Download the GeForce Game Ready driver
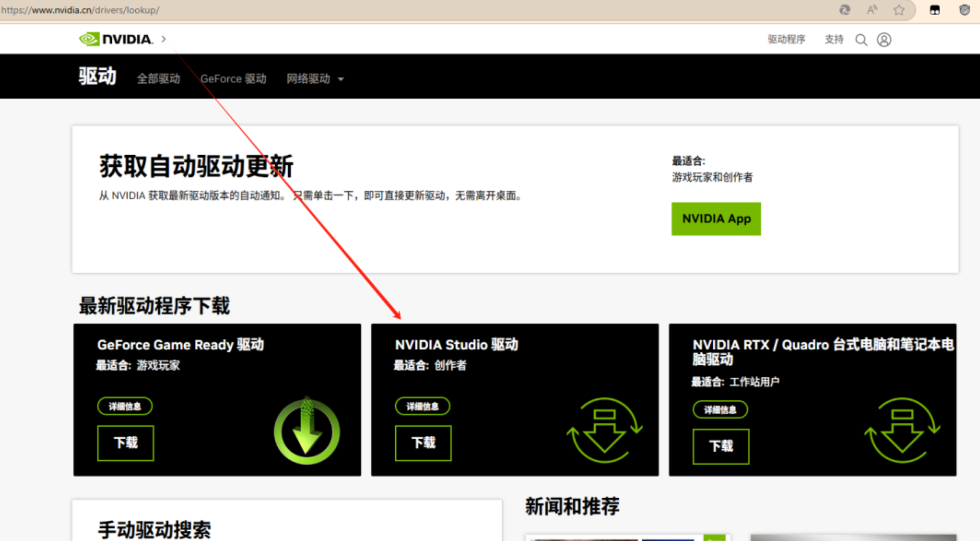This screenshot has width=980, height=541. tap(126, 443)
